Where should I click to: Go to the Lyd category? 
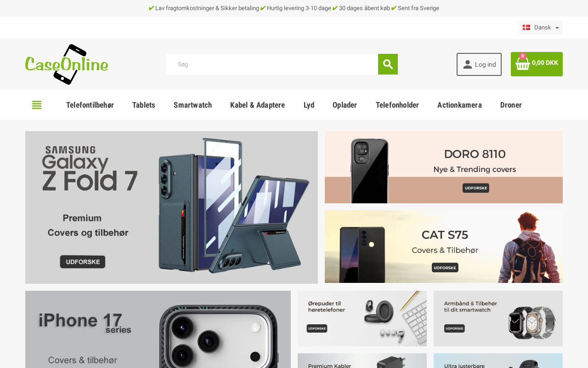309,105
